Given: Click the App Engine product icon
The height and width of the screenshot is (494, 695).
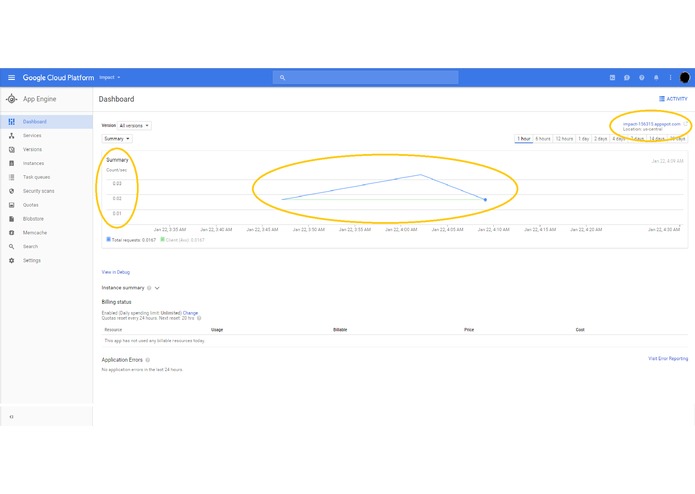Looking at the screenshot, I should pos(12,99).
